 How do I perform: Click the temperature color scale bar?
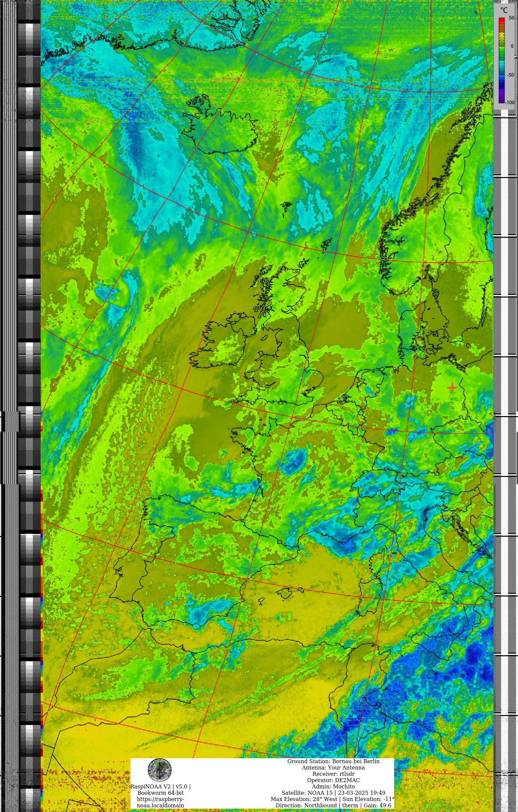(502, 60)
